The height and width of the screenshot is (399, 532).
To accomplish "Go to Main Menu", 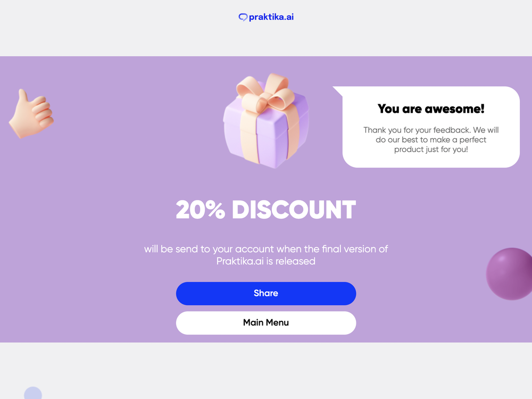I will coord(266,322).
